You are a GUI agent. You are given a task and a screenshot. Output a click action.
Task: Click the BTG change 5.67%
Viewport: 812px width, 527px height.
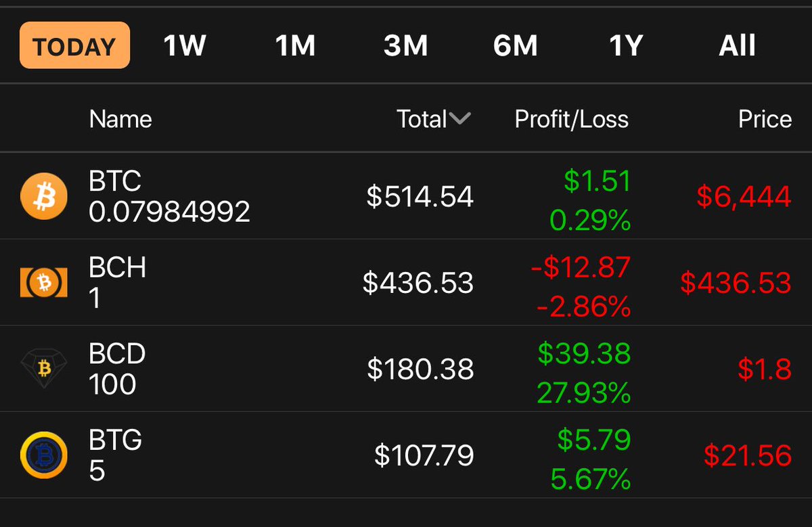tap(590, 480)
